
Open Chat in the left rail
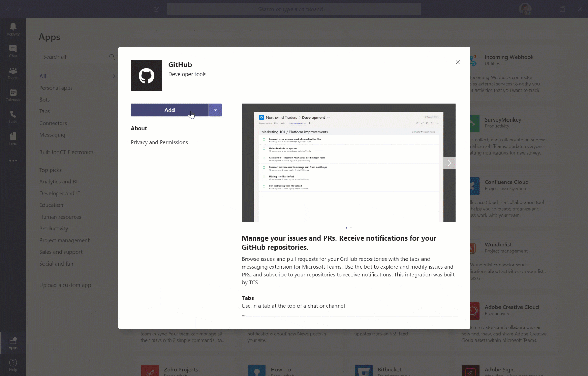pos(13,51)
